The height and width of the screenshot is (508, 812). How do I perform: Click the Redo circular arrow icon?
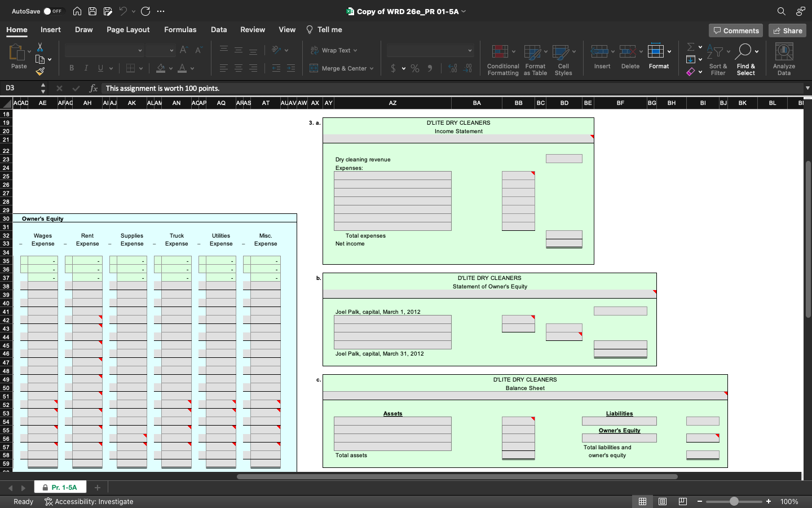145,11
